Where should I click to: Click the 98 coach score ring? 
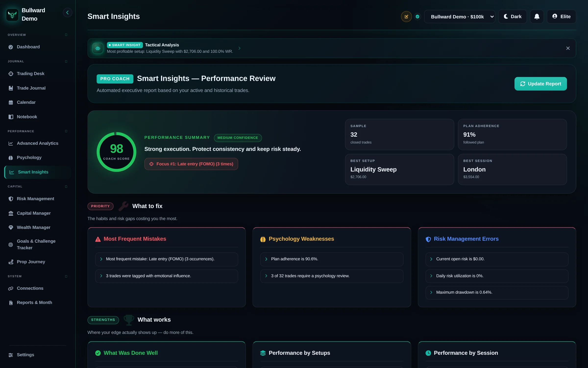point(116,152)
